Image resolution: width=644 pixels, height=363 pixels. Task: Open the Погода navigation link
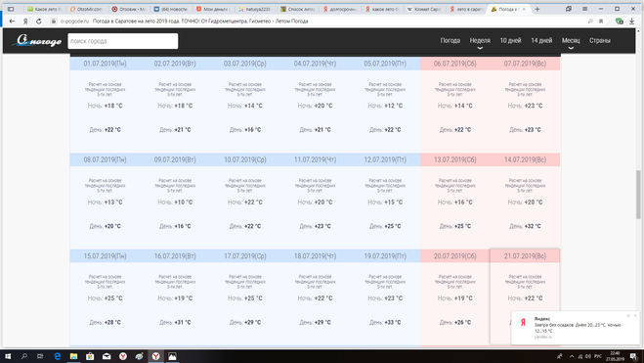pos(451,40)
